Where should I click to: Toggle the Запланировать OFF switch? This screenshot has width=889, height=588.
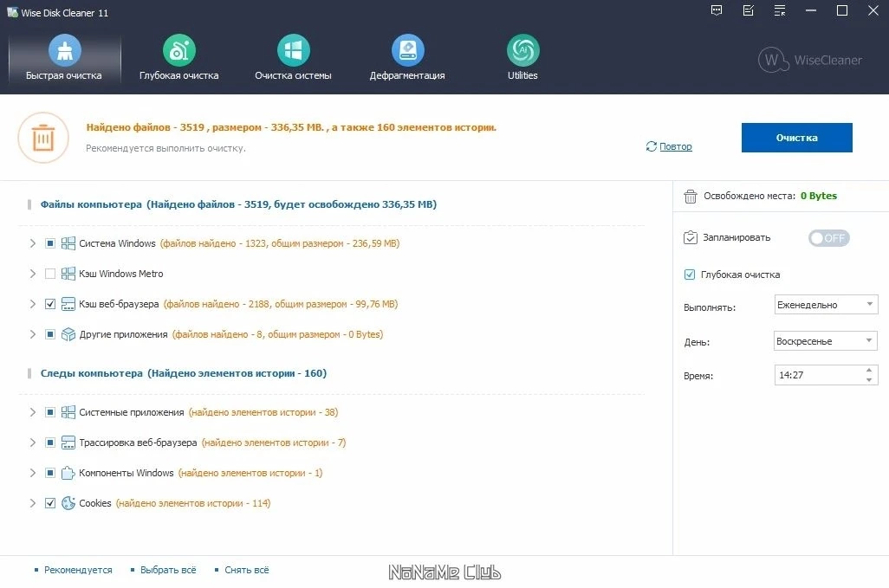click(828, 238)
